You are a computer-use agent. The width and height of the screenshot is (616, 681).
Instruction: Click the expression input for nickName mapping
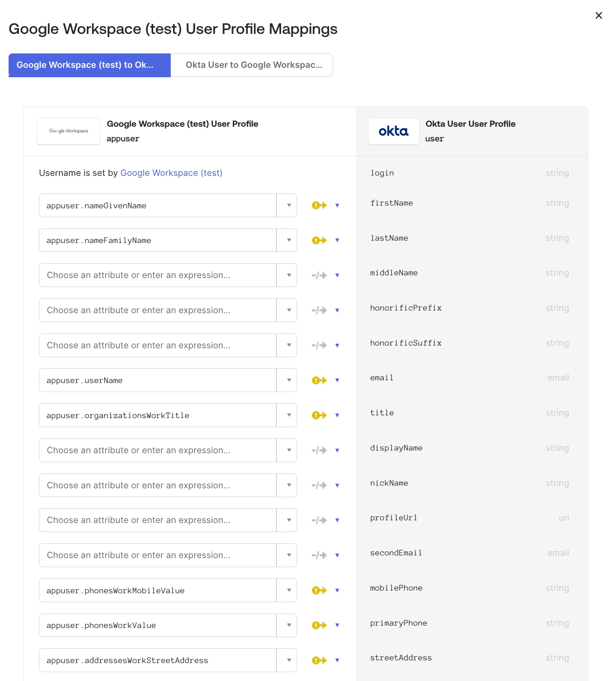158,485
